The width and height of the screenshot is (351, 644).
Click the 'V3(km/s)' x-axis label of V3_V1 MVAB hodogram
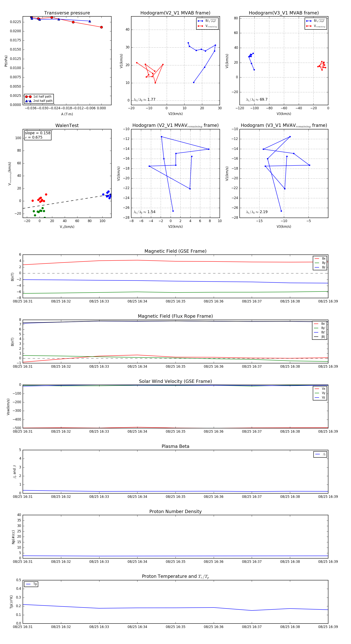pos(284,114)
